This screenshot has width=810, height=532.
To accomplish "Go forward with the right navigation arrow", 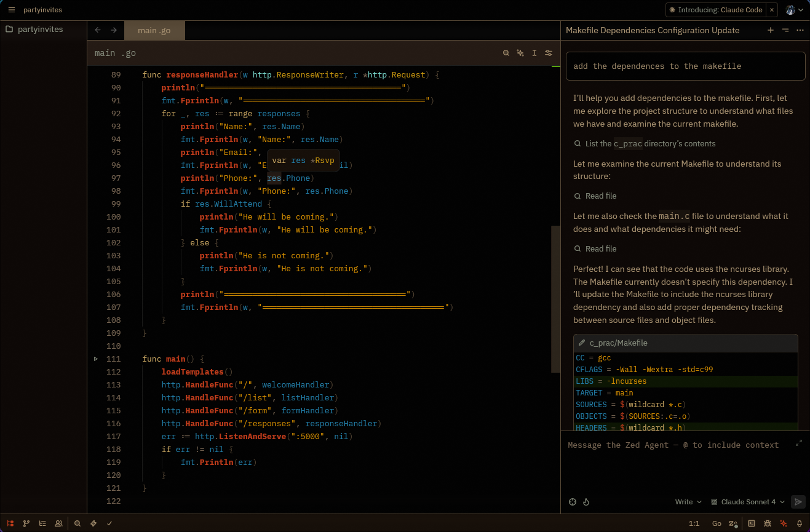I will (x=114, y=30).
